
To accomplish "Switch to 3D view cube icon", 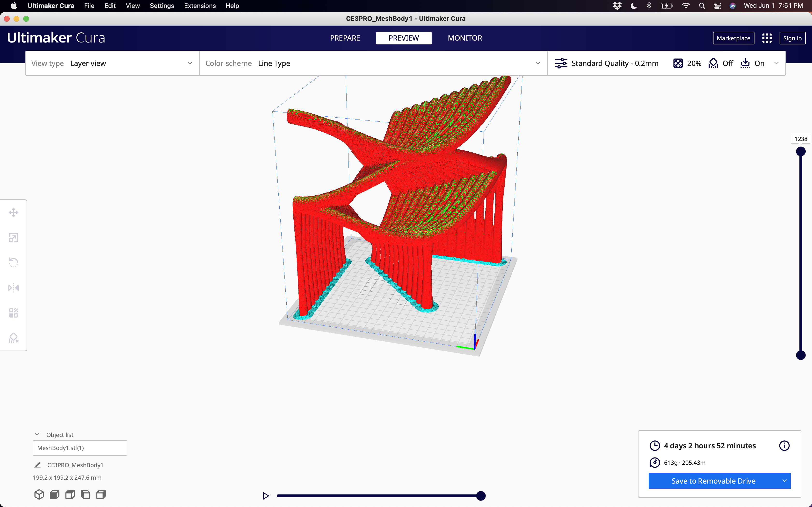I will tap(39, 495).
